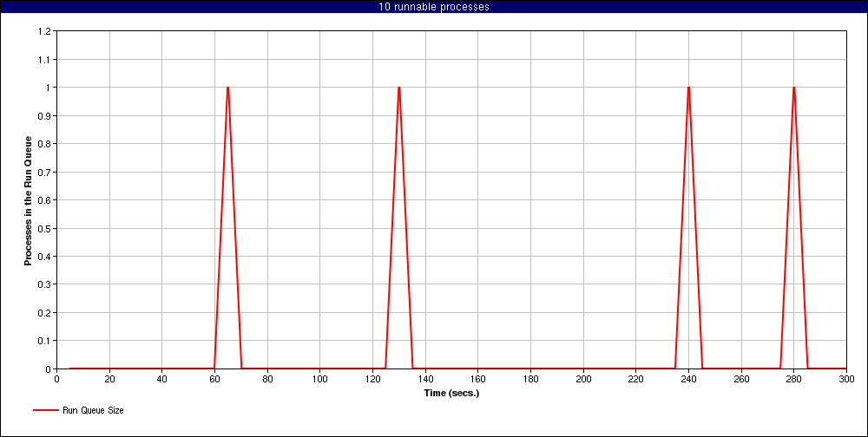Image resolution: width=868 pixels, height=437 pixels.
Task: Click the spike peak at 240 seconds
Action: point(688,88)
